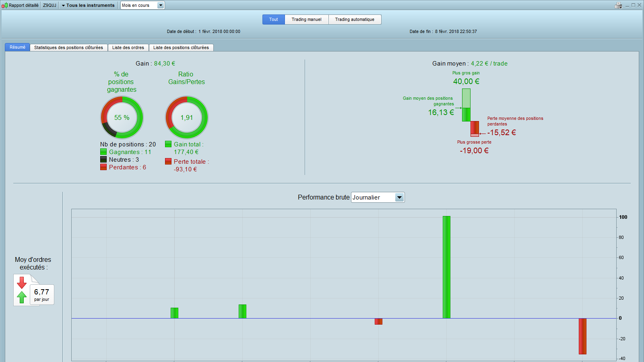Image resolution: width=644 pixels, height=362 pixels.
Task: Click the tallest green performance bar
Action: (x=446, y=267)
